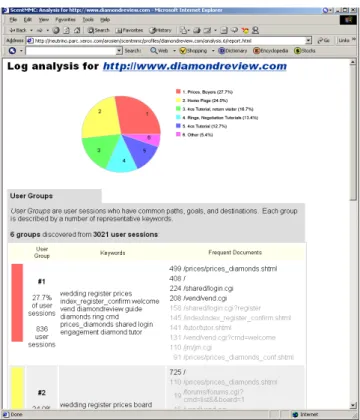Click the Dictionary toolbar button
The width and height of the screenshot is (360, 420).
click(233, 51)
